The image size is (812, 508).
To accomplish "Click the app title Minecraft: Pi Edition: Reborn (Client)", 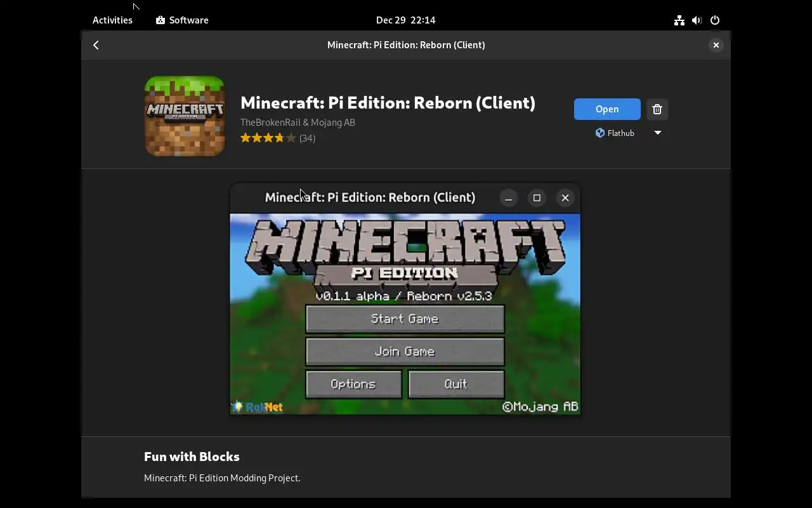I will [x=388, y=102].
